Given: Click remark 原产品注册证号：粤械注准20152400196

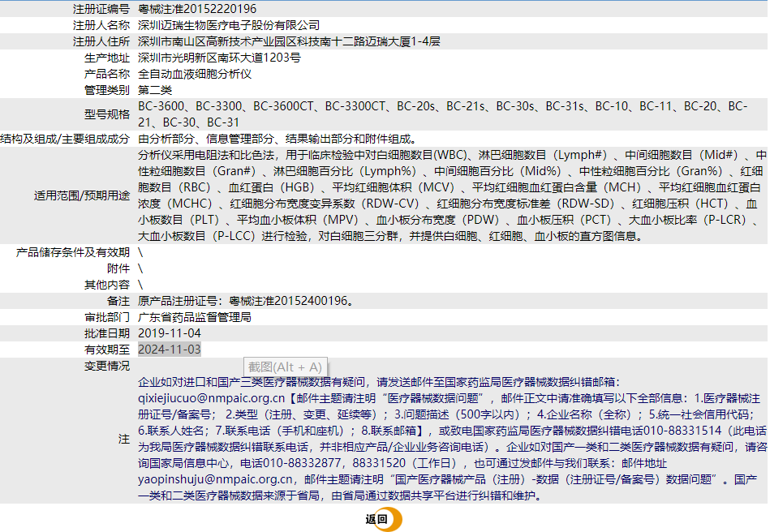Looking at the screenshot, I should [246, 301].
